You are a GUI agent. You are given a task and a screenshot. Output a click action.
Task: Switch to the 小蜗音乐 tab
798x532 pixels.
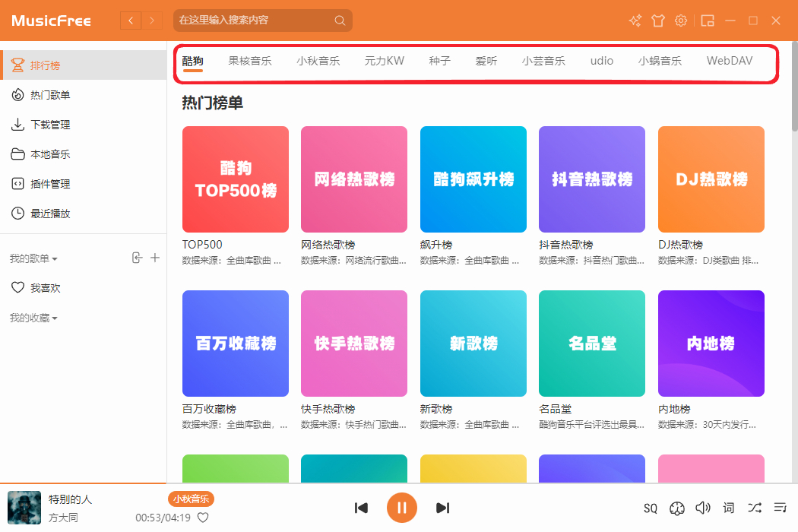[x=660, y=61]
